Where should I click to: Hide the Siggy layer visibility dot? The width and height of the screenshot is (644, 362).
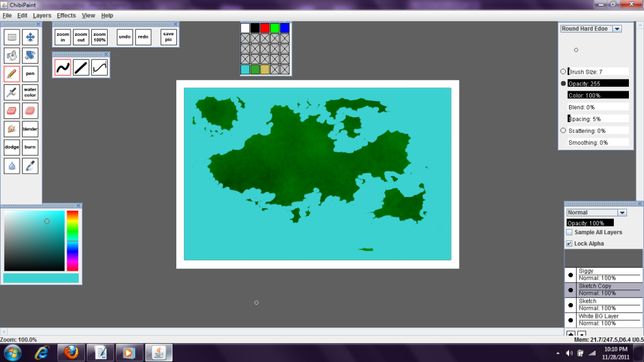click(x=570, y=274)
